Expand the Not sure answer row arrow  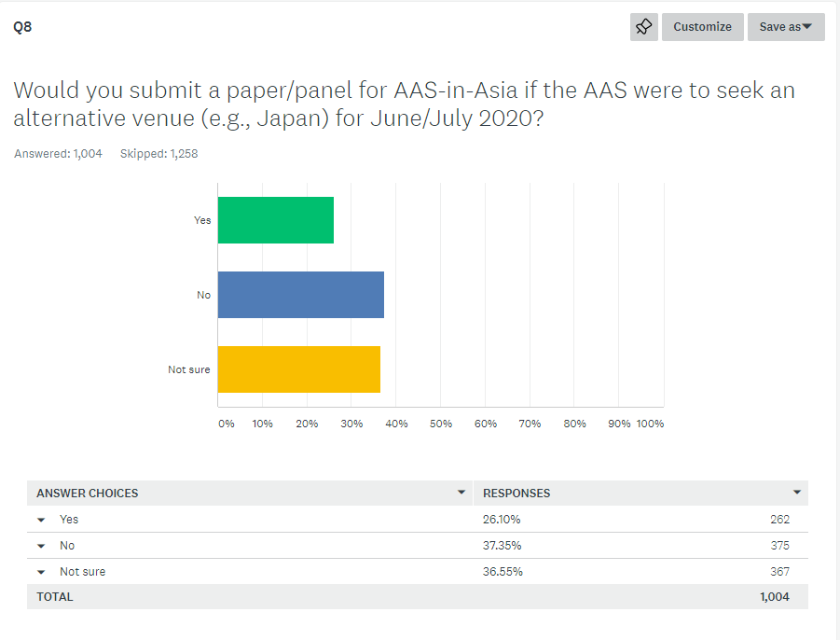pos(41,573)
